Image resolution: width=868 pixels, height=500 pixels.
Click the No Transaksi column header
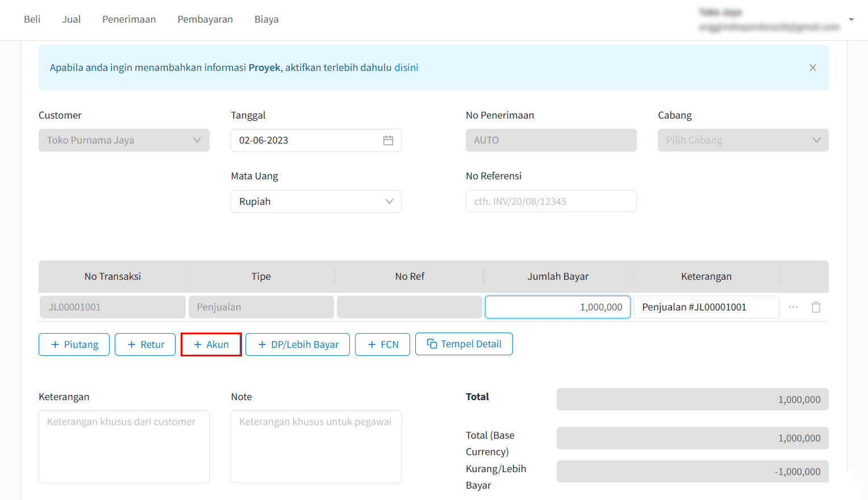(x=112, y=276)
